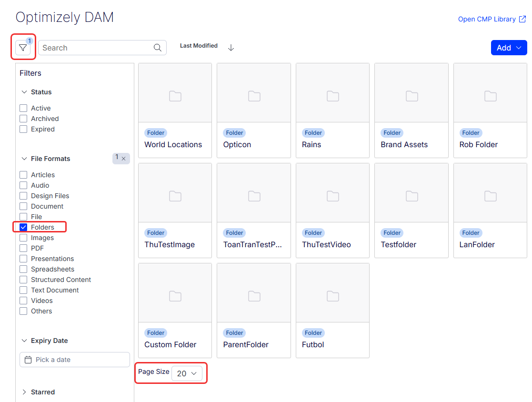Viewport: 532px width, 402px height.
Task: Check the Document format checkbox
Action: [23, 206]
